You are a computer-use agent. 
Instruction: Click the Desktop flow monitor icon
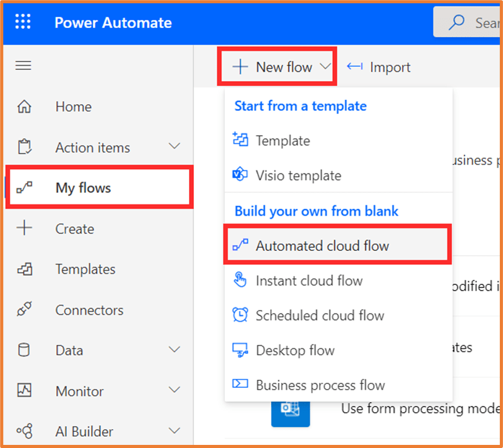point(240,350)
